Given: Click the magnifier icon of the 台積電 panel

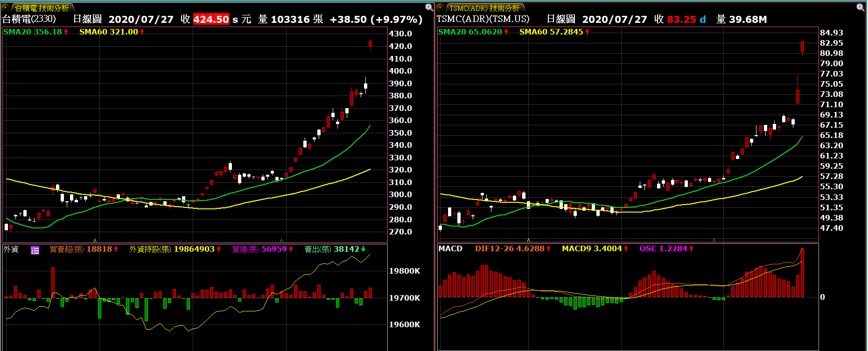Looking at the screenshot, I should point(429,7).
